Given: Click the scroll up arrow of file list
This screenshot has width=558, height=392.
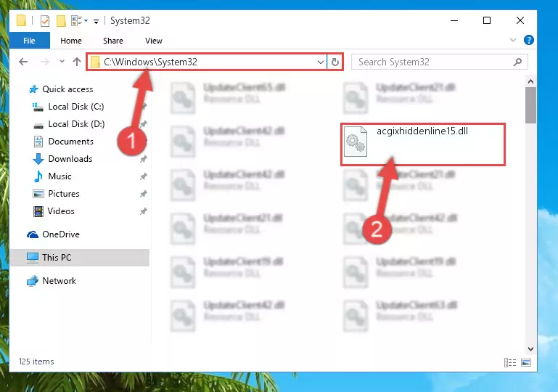Looking at the screenshot, I should click(530, 81).
